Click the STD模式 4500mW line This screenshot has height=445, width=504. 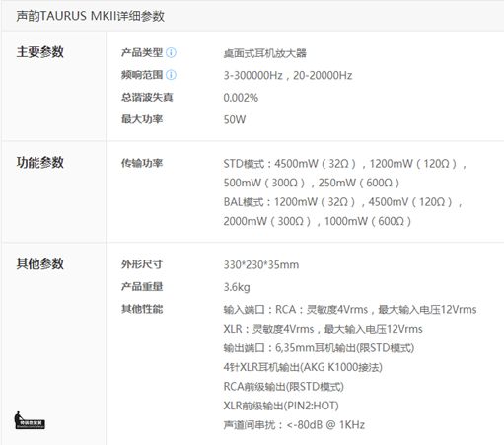point(345,164)
